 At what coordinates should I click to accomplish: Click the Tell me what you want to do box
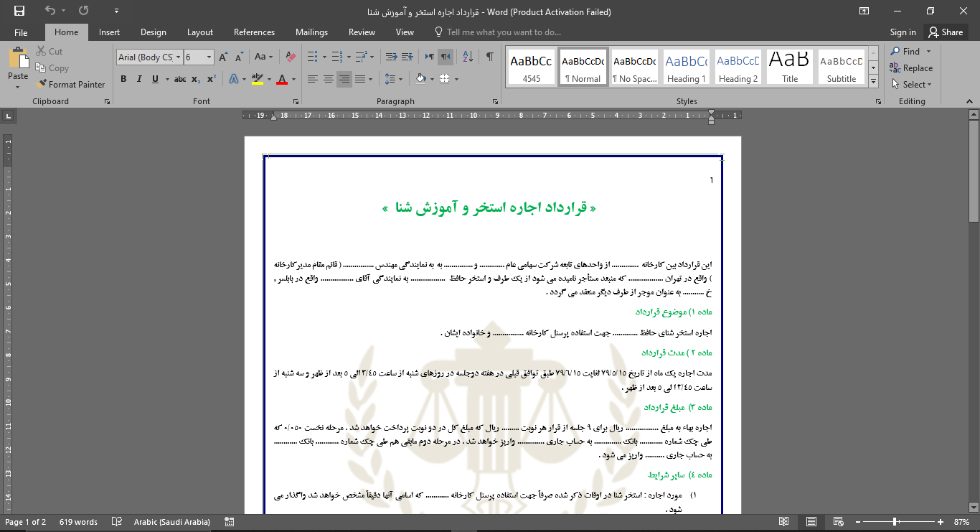pyautogui.click(x=504, y=32)
